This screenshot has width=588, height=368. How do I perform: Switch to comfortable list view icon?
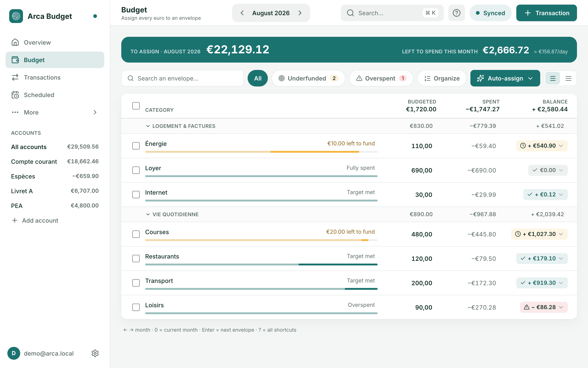click(553, 78)
